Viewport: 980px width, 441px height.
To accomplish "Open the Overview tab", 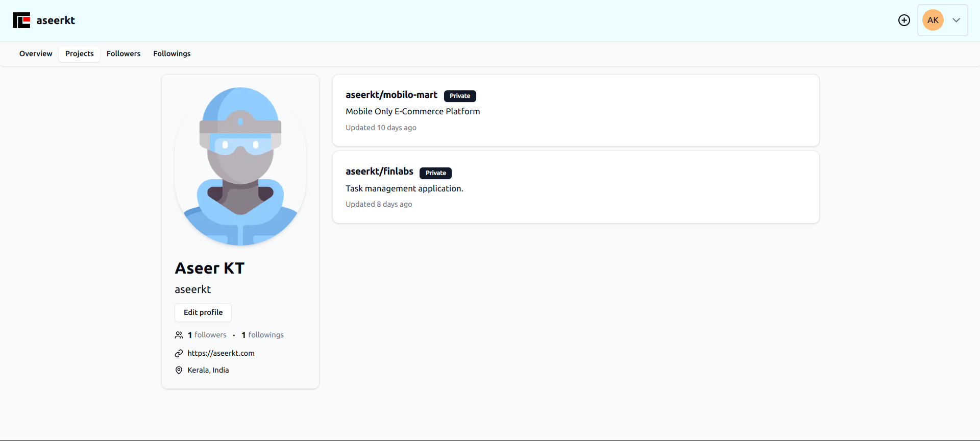I will pyautogui.click(x=36, y=54).
